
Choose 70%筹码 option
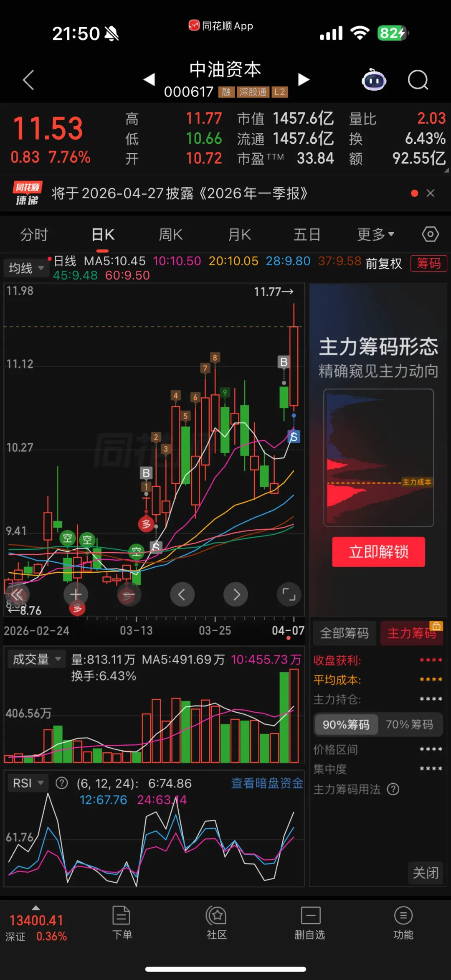(x=409, y=724)
